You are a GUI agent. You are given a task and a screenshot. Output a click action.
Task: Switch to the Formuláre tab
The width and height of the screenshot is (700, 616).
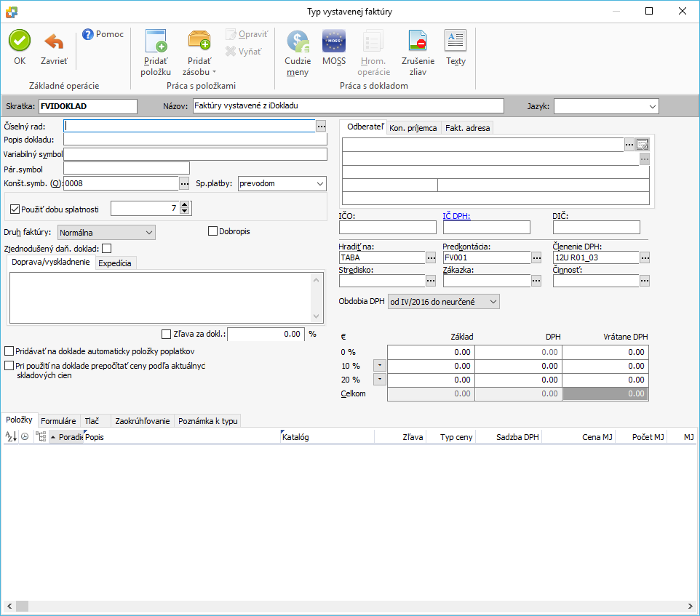click(58, 420)
